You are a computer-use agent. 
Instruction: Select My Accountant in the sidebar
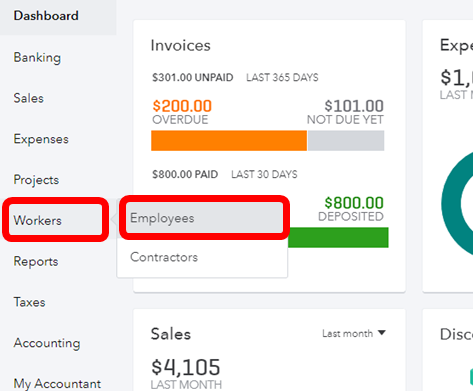click(57, 384)
